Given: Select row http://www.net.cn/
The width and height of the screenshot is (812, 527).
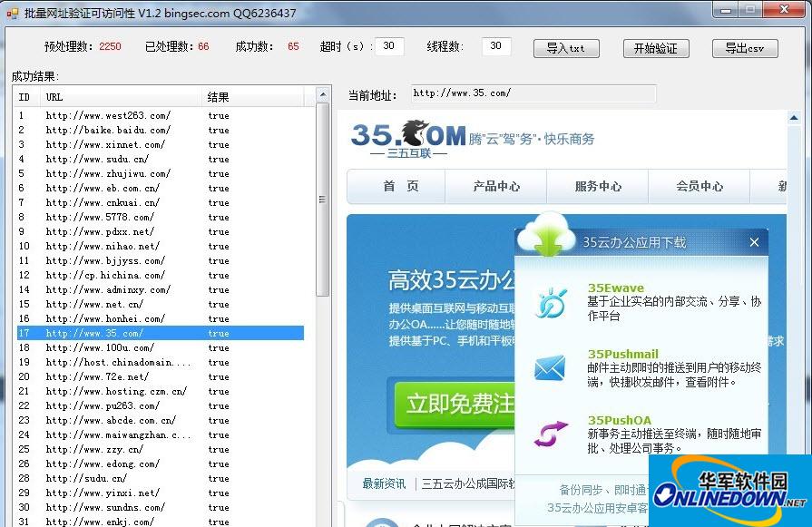Looking at the screenshot, I should pyautogui.click(x=159, y=304).
